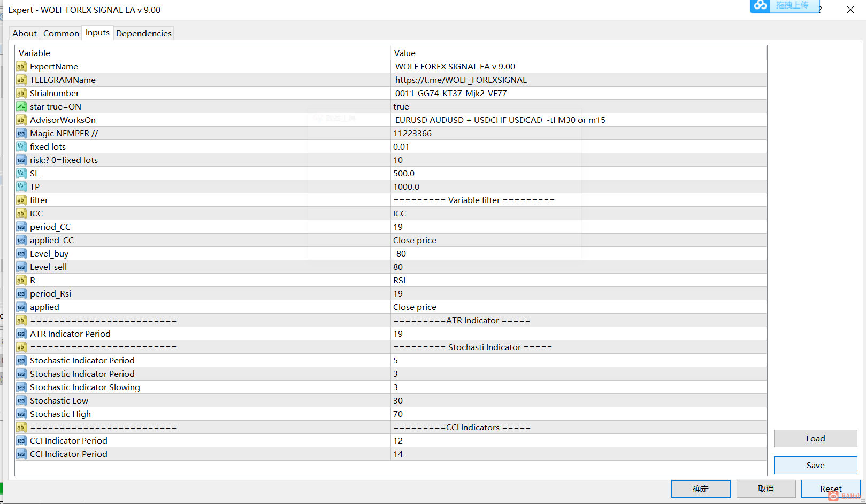The width and height of the screenshot is (866, 504).
Task: Go to the Dependencies tab
Action: coord(144,33)
